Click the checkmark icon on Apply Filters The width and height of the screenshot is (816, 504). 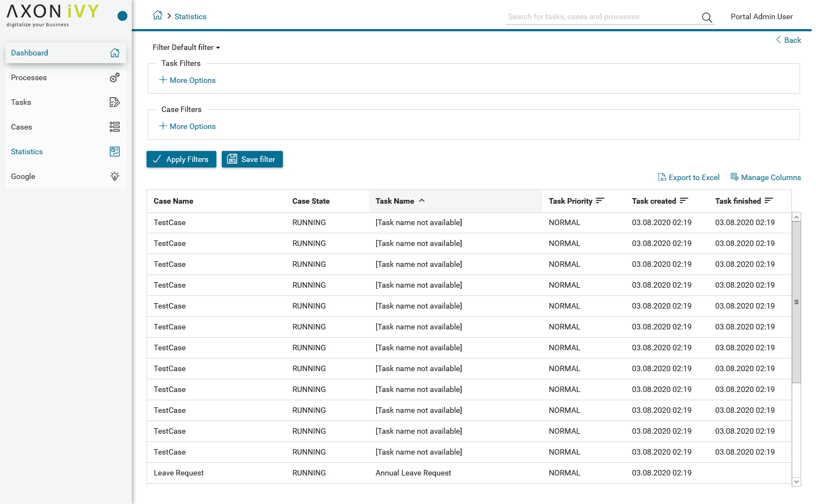[157, 159]
